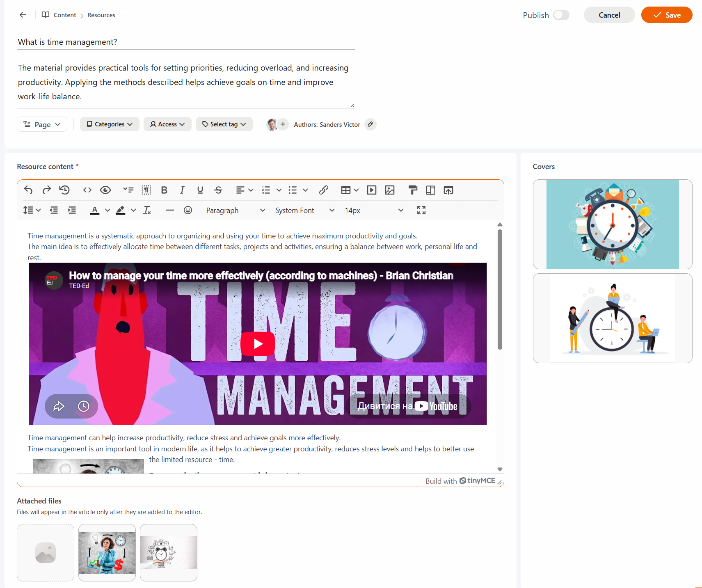The image size is (702, 588).
Task: Open the revision history tool
Action: (64, 190)
